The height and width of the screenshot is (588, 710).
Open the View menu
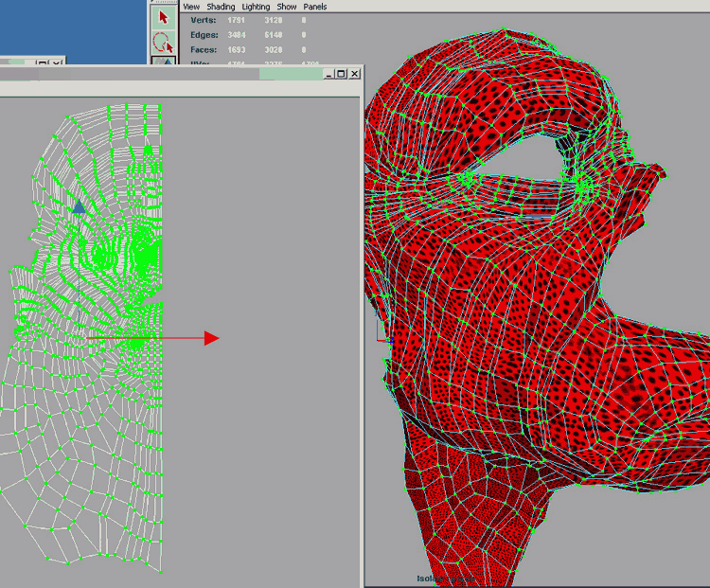click(191, 7)
